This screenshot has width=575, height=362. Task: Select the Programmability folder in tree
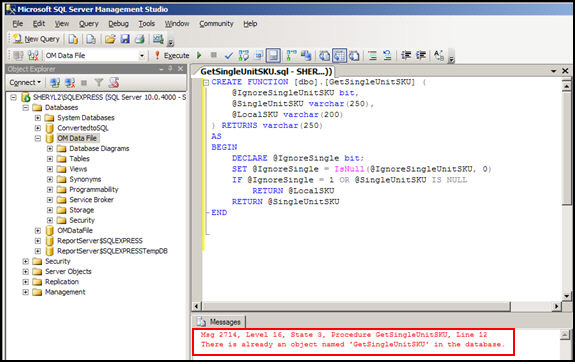[94, 190]
